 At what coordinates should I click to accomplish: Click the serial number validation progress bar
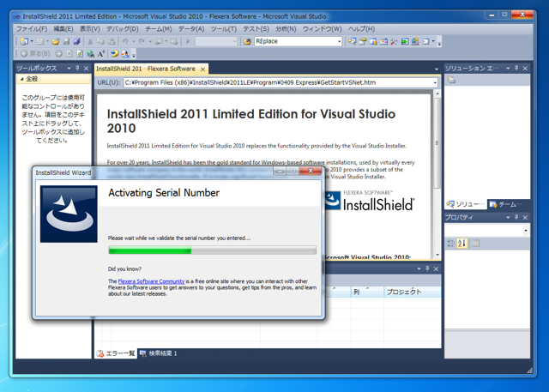pos(212,250)
